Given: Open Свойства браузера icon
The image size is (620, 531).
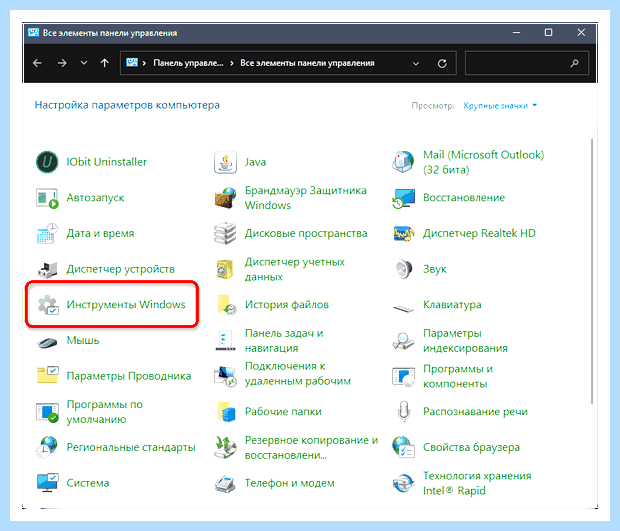Looking at the screenshot, I should click(x=403, y=448).
